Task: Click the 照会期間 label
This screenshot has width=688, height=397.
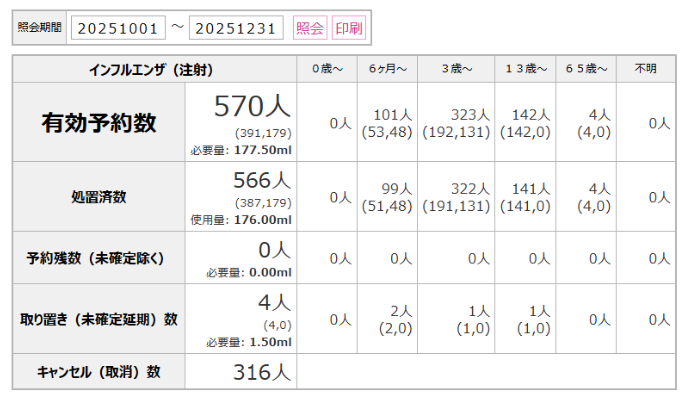Action: [39, 28]
